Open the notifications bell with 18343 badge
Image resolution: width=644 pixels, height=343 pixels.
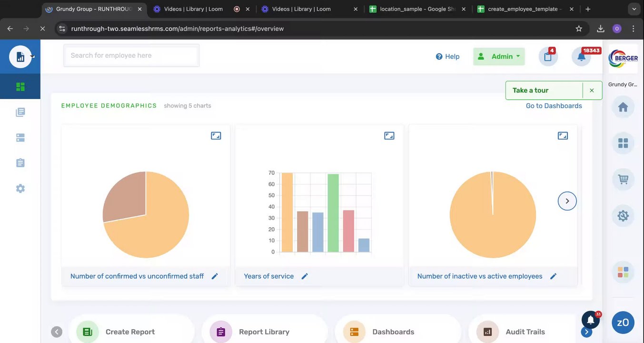[581, 57]
